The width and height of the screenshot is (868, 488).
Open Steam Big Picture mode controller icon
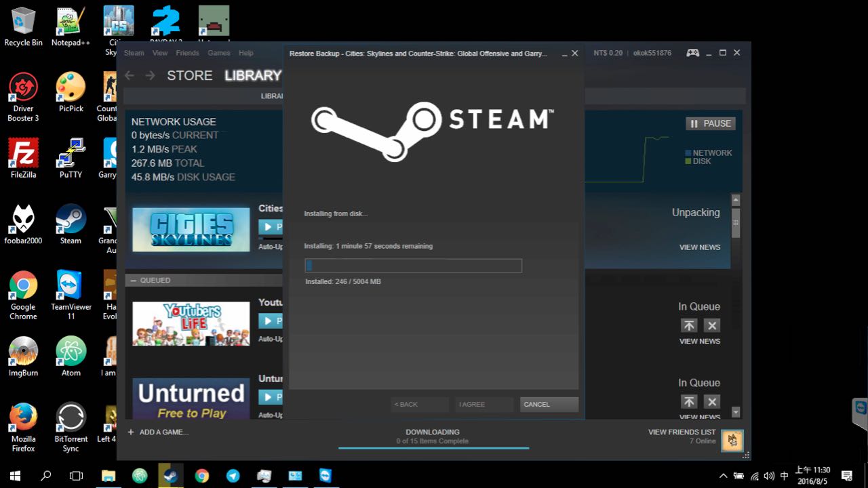(x=692, y=53)
